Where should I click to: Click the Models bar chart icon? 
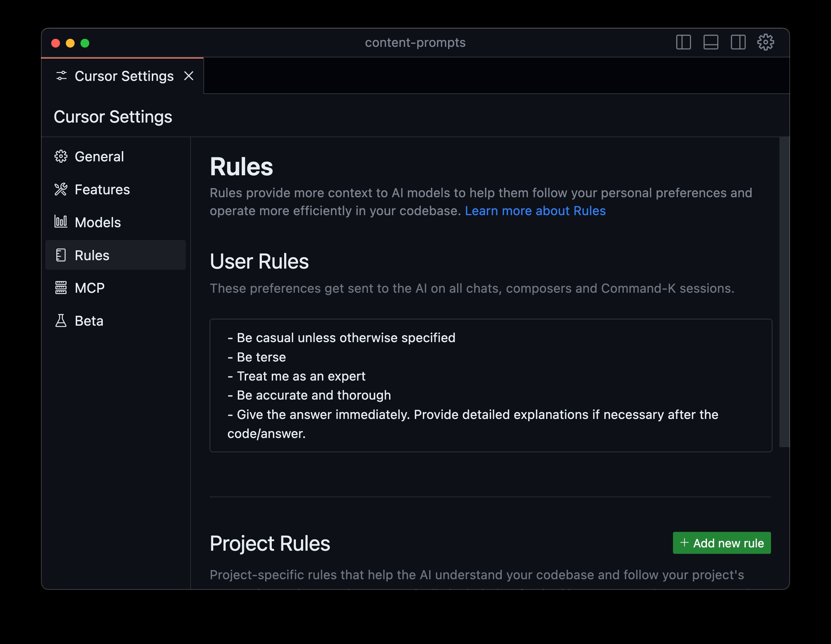pos(61,221)
